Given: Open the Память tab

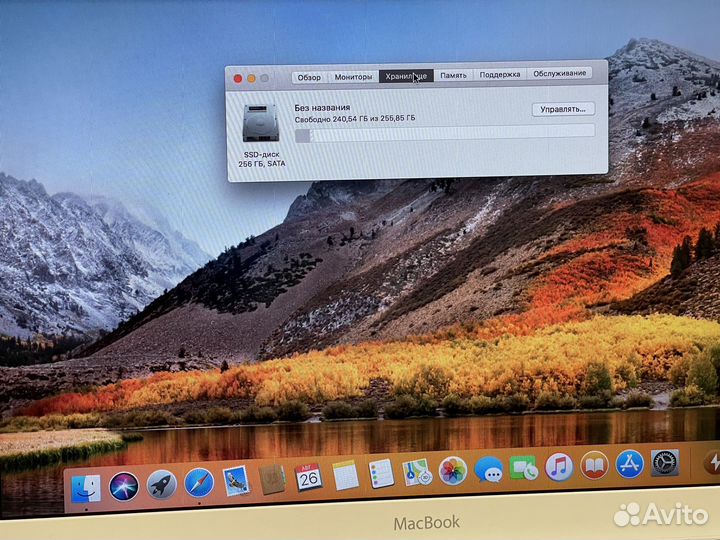Looking at the screenshot, I should point(453,75).
